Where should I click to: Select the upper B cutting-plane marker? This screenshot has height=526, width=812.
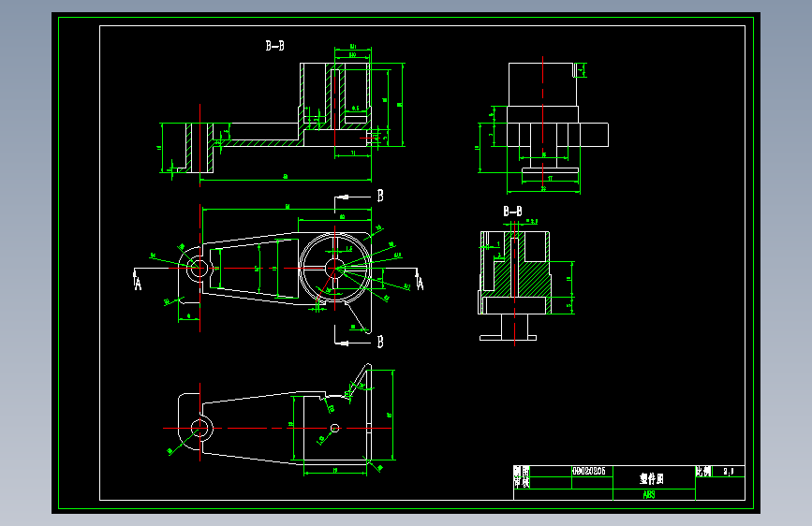[x=380, y=196]
